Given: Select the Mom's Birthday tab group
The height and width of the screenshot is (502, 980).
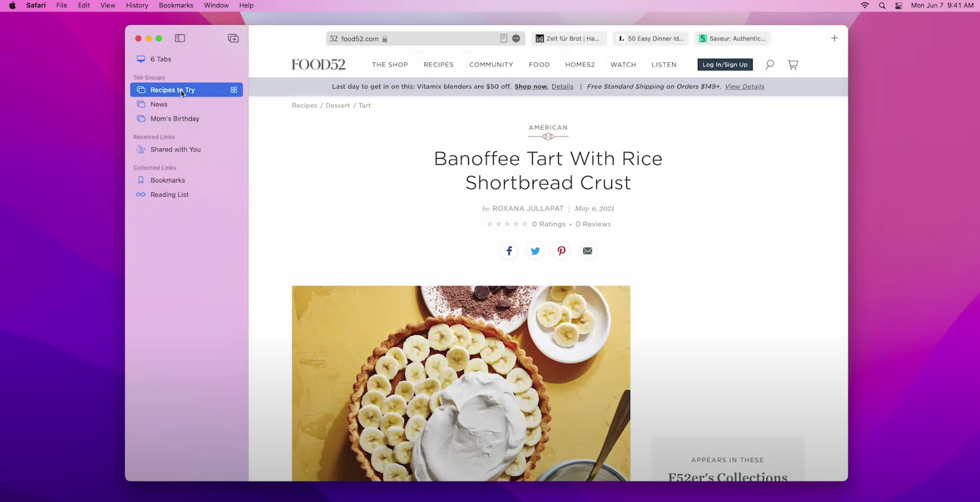Looking at the screenshot, I should 187,118.
